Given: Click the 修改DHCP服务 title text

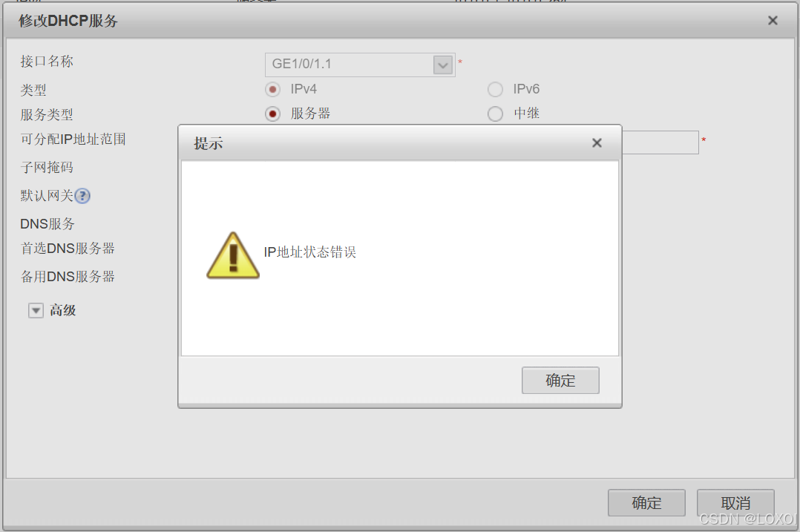Looking at the screenshot, I should (68, 21).
